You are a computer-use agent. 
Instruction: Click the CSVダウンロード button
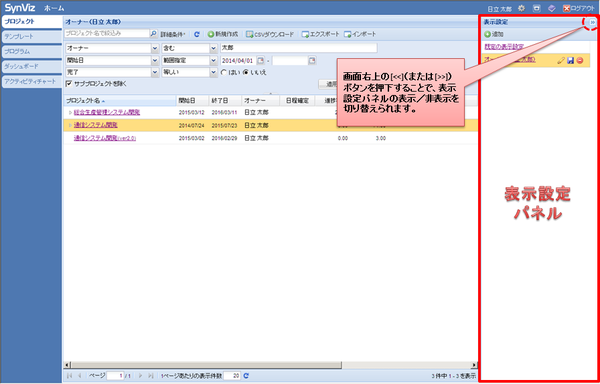pyautogui.click(x=270, y=34)
